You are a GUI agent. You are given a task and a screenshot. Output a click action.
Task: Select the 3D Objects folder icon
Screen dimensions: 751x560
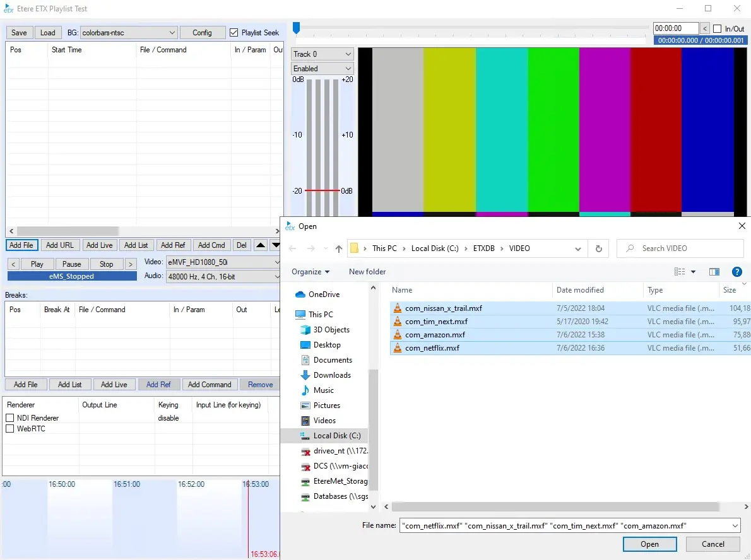305,330
